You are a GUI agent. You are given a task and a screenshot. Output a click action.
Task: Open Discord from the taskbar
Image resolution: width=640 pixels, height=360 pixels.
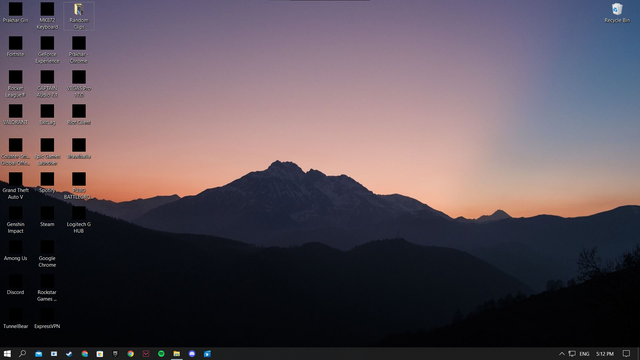click(192, 354)
